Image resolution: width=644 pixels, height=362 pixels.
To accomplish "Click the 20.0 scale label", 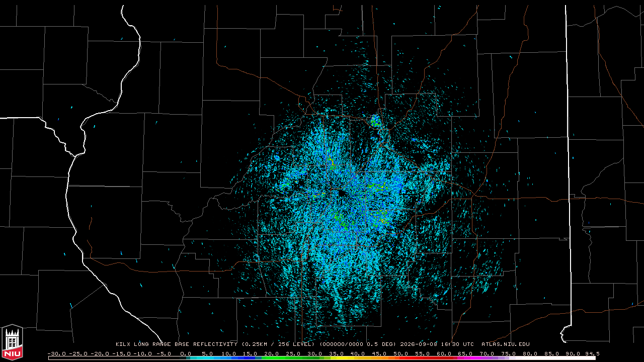I will pos(271,353).
